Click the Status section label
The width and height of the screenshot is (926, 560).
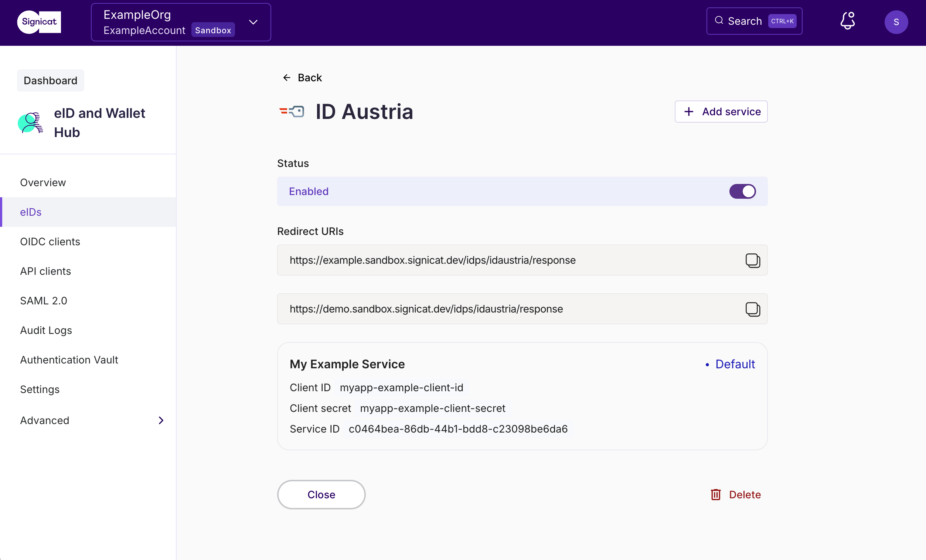pos(293,163)
